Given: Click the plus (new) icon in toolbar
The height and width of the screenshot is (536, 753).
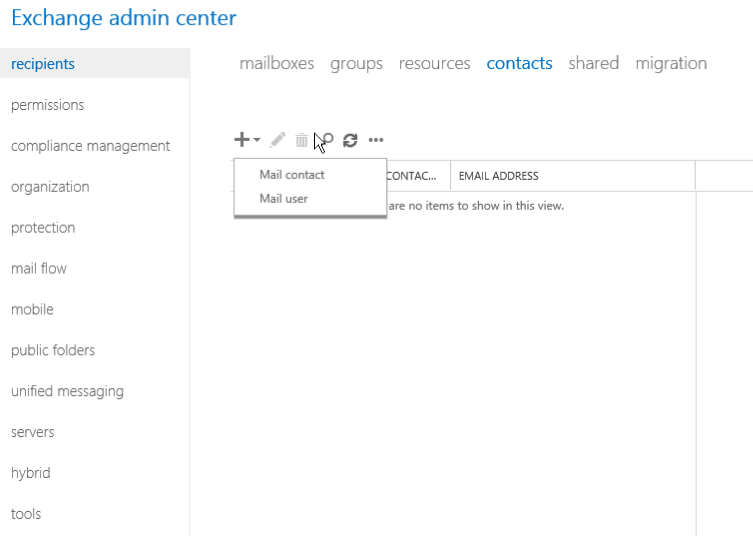Looking at the screenshot, I should [x=242, y=140].
